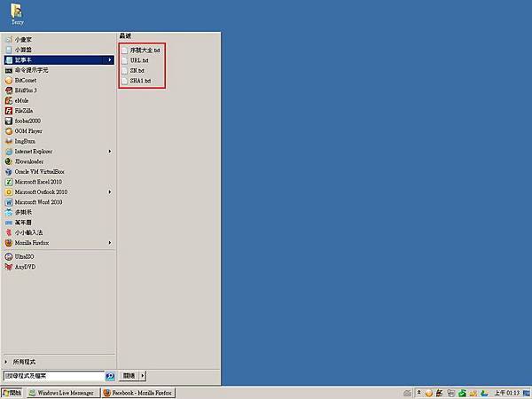Open AnyDVD
Screen dimensions: 532x399
tap(59, 267)
